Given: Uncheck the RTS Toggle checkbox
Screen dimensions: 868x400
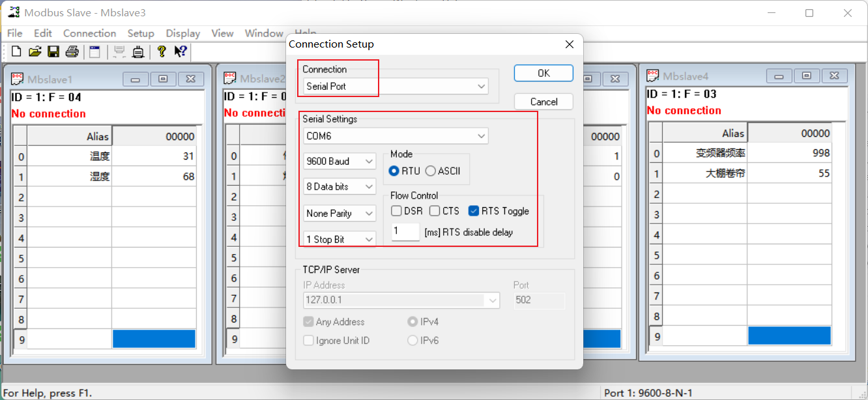Looking at the screenshot, I should pos(474,211).
